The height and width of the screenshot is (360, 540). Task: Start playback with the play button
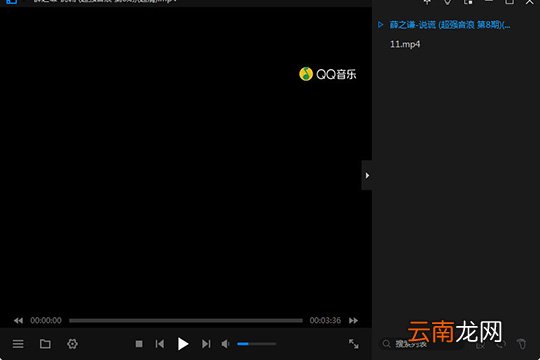[183, 344]
